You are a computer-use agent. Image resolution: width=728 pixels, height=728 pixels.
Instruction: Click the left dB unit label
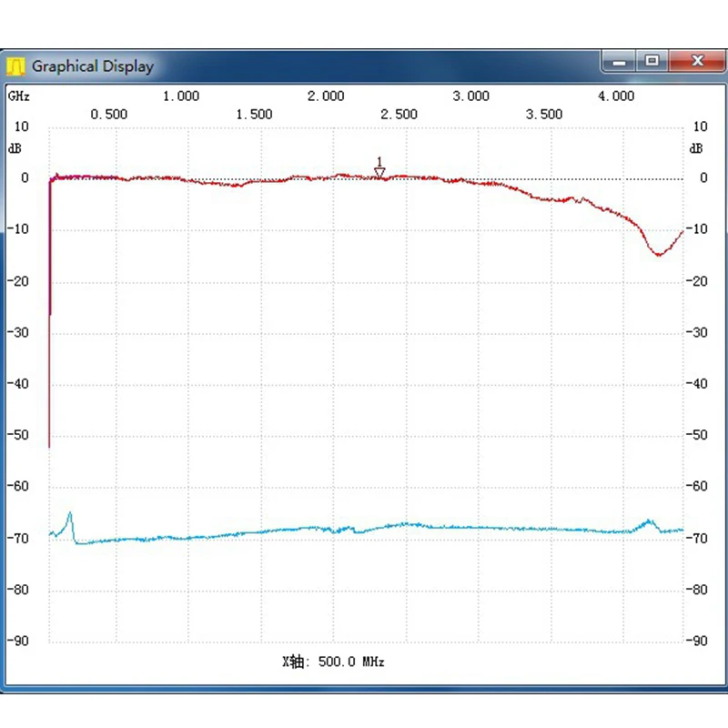pyautogui.click(x=15, y=148)
